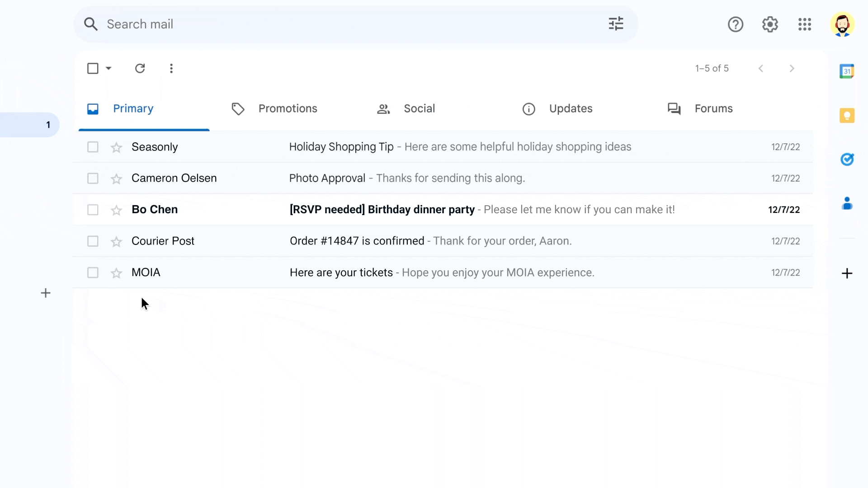
Task: Go to the next page of emails
Action: [792, 68]
